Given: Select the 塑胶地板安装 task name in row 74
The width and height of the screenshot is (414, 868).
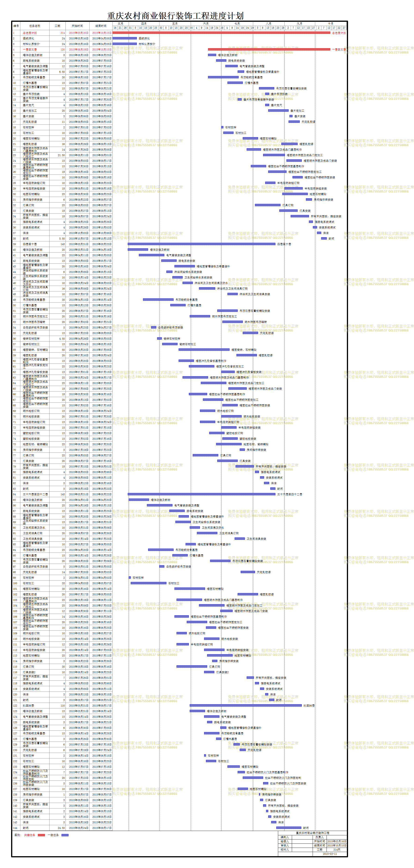Looking at the screenshot, I should point(31,439).
